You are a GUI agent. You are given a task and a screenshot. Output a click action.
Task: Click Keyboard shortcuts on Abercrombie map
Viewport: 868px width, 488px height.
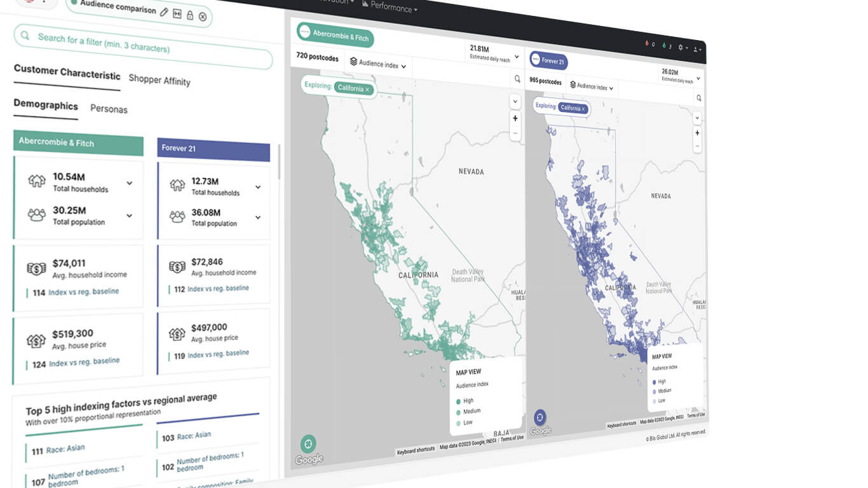click(416, 450)
